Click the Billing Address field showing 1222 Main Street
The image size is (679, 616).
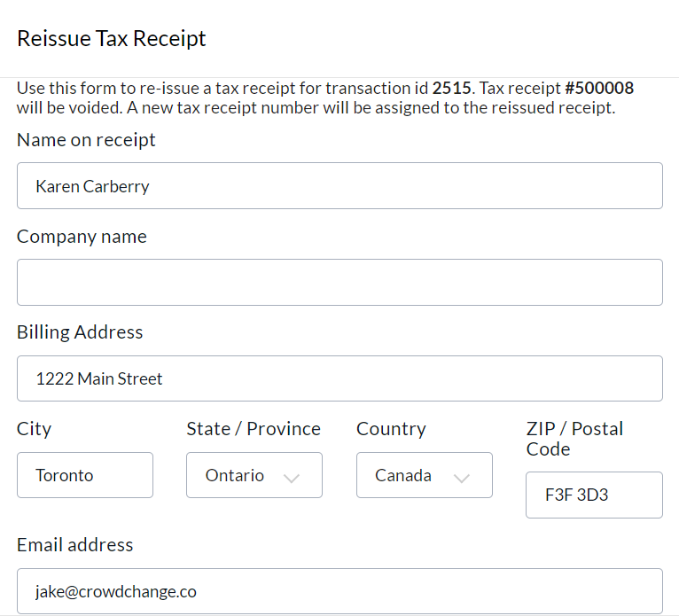pos(339,378)
